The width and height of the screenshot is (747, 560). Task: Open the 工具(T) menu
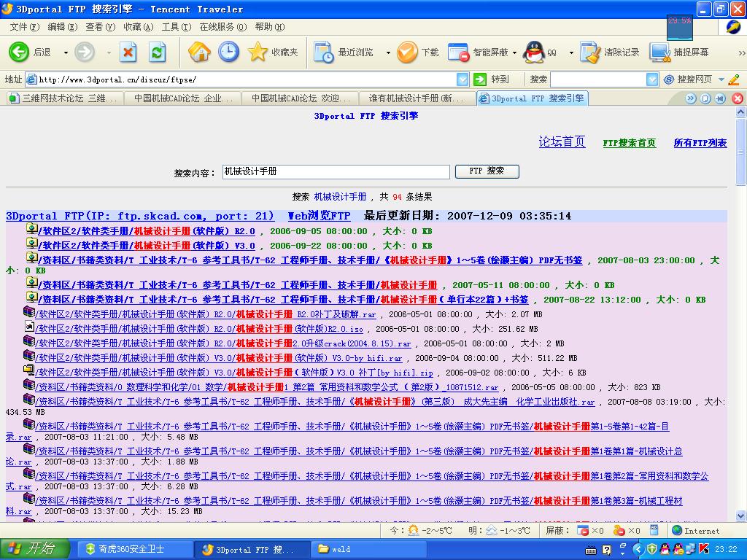point(177,27)
